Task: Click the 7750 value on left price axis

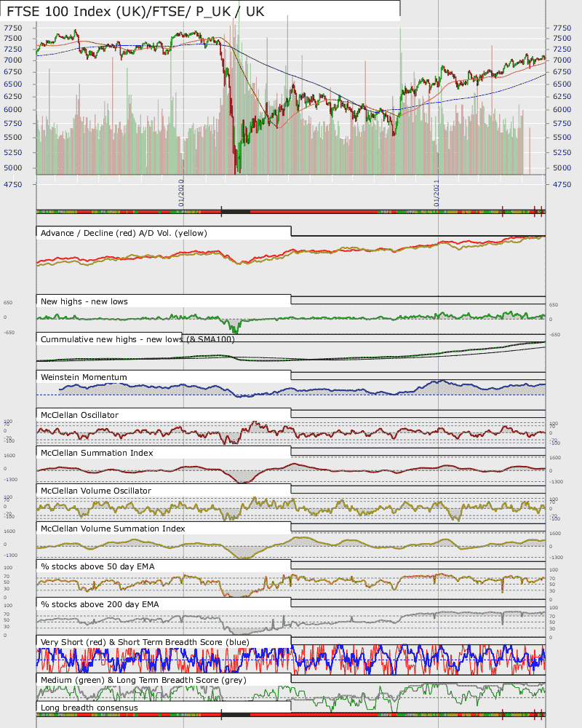Action: point(13,28)
